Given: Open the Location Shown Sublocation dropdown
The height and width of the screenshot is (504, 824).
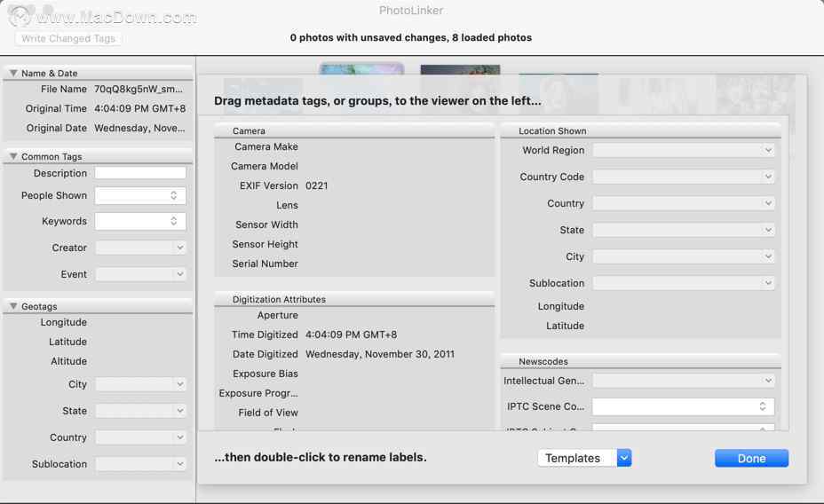Looking at the screenshot, I should tap(683, 283).
